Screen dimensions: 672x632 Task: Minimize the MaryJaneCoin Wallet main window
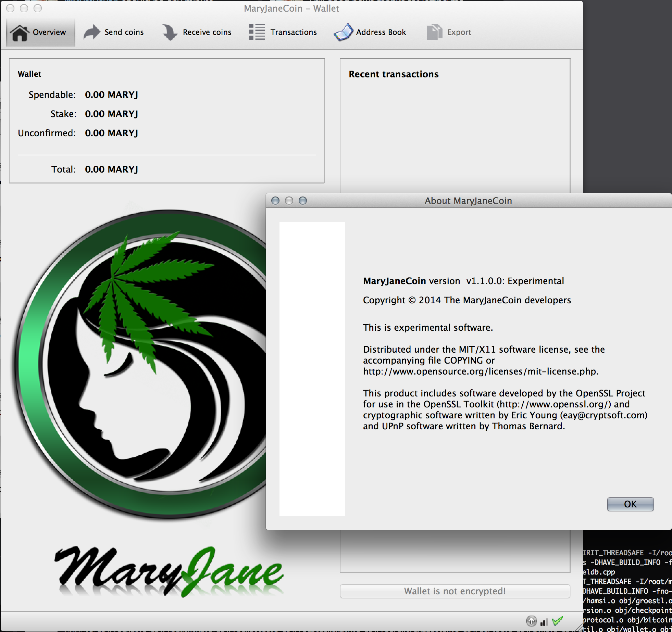[x=24, y=8]
